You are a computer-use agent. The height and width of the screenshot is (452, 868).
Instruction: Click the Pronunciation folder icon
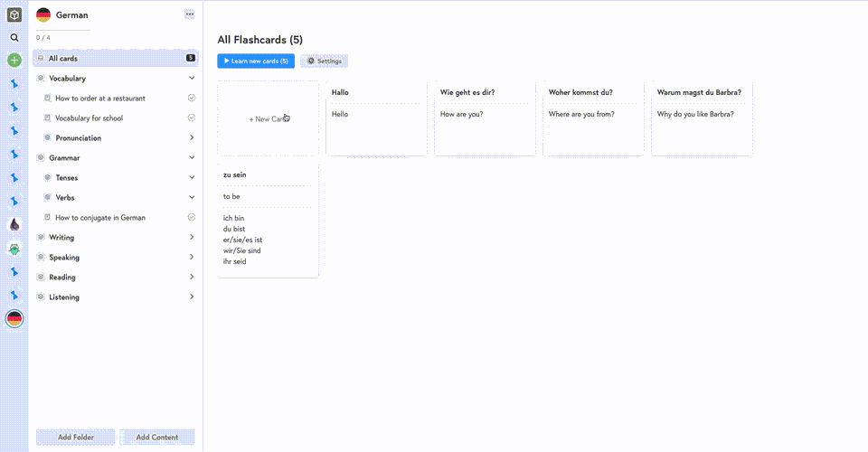pos(47,137)
